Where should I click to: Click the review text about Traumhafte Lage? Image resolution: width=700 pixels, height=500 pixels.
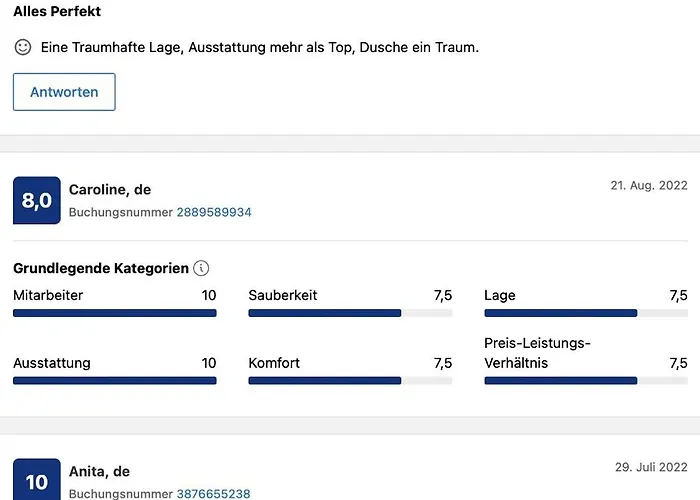click(x=260, y=47)
